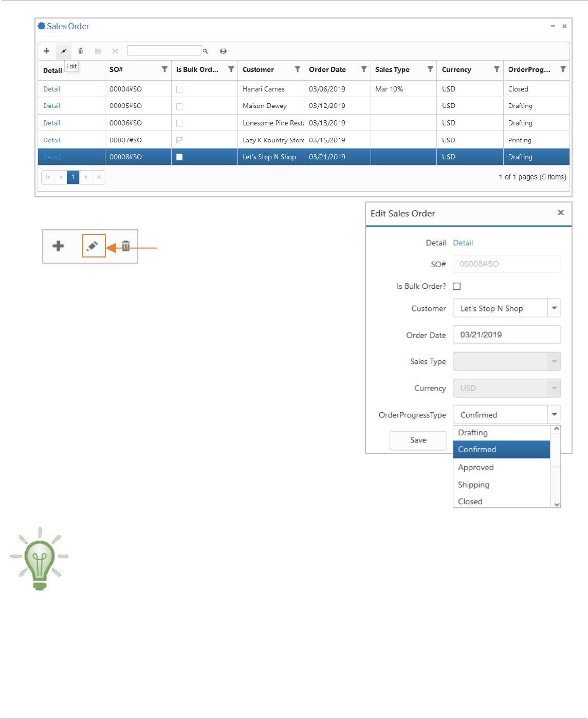Click the Save button in the dialog
588x719 pixels.
(x=418, y=440)
